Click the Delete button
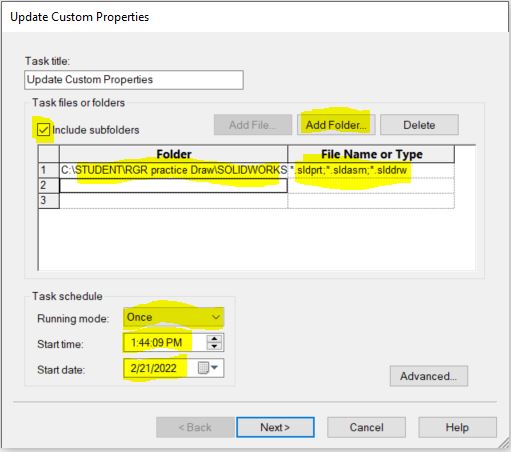The image size is (511, 452). coord(419,125)
